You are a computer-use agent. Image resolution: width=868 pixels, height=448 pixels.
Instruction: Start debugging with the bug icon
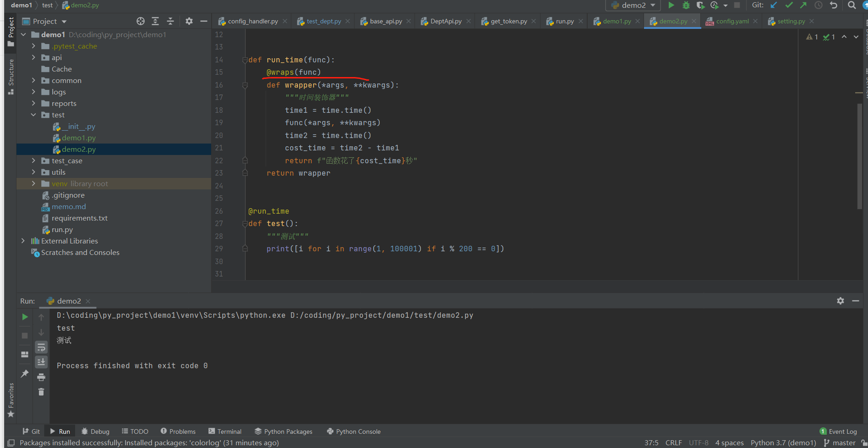tap(686, 5)
